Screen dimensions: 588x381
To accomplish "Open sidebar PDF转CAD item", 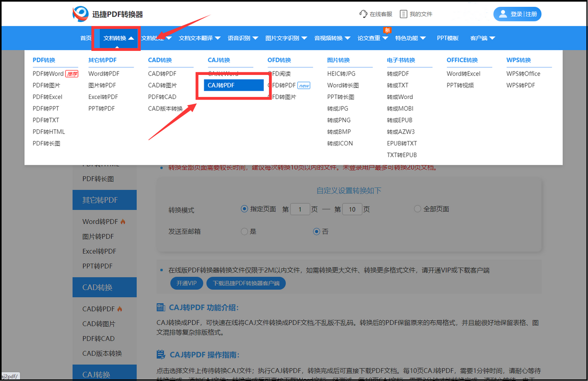I will click(x=98, y=338).
